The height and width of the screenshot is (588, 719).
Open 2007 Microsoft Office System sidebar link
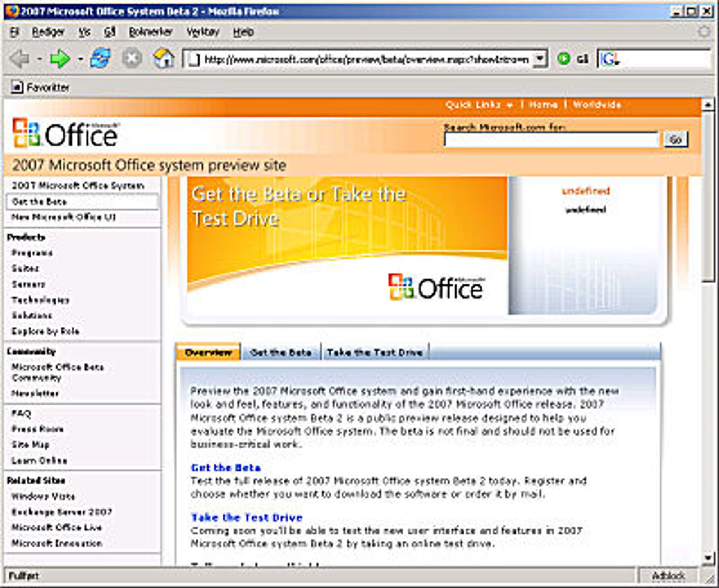(78, 186)
